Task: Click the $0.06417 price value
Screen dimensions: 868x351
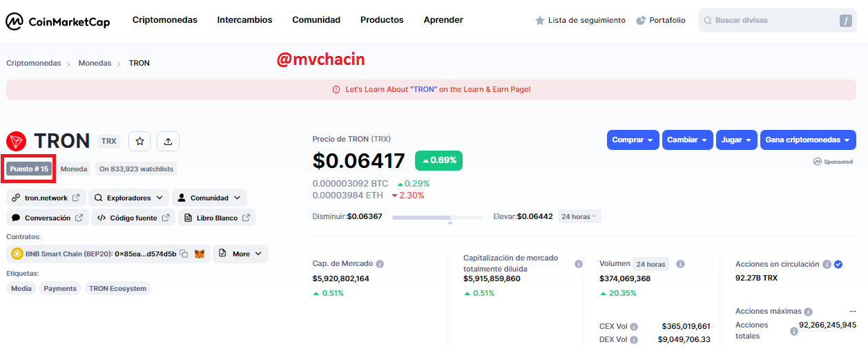Action: point(359,160)
